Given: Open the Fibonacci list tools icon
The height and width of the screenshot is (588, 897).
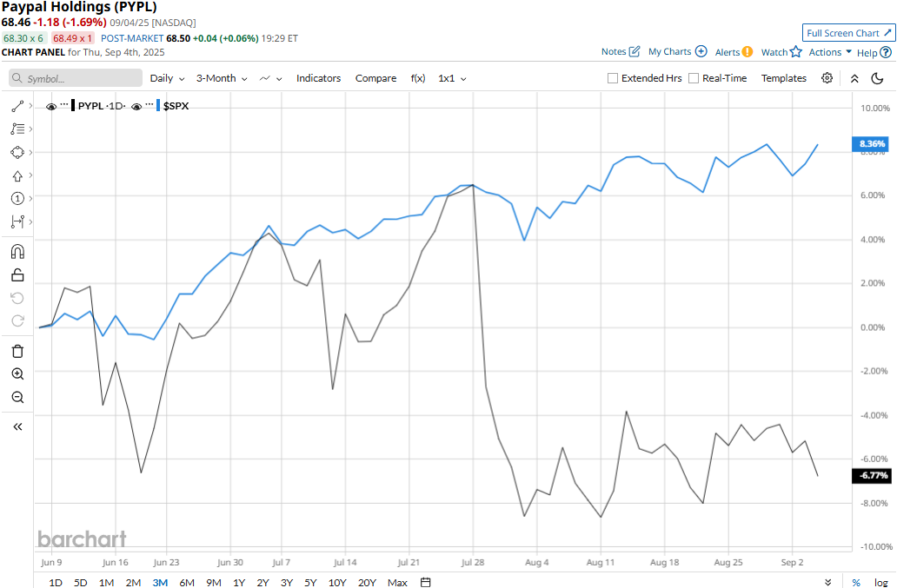Looking at the screenshot, I should 17,129.
